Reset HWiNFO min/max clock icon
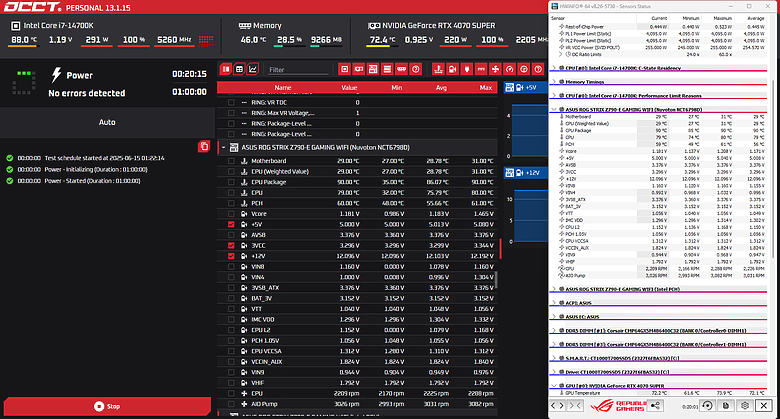 pos(707,406)
